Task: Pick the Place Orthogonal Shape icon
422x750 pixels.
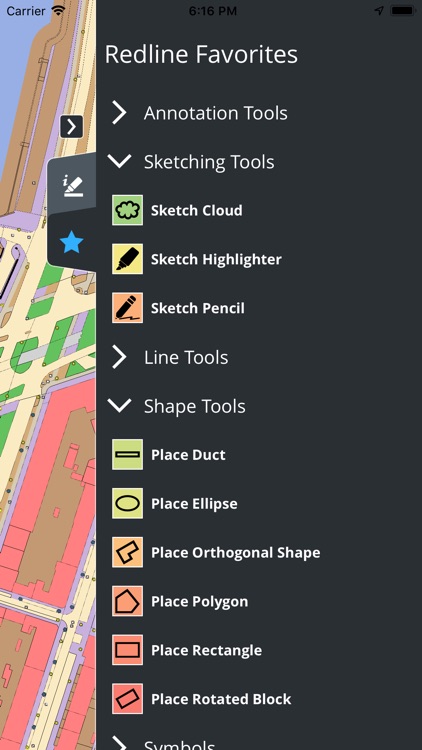Action: pyautogui.click(x=127, y=552)
